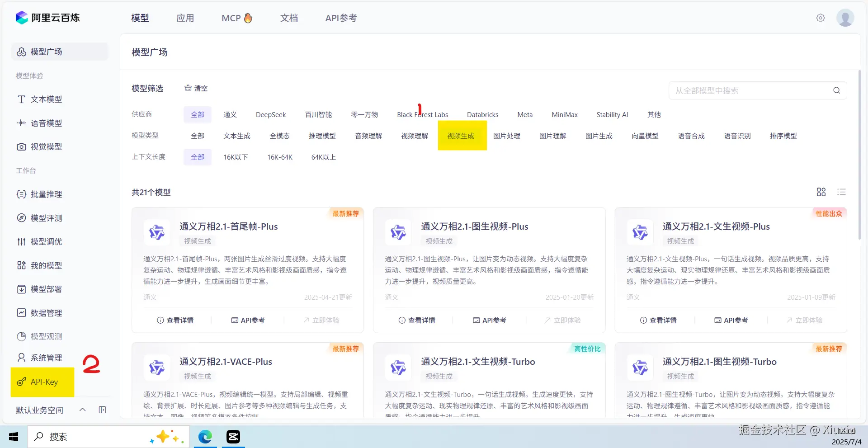Click the 数据管理 chart icon
This screenshot has height=448, width=868.
coord(21,313)
